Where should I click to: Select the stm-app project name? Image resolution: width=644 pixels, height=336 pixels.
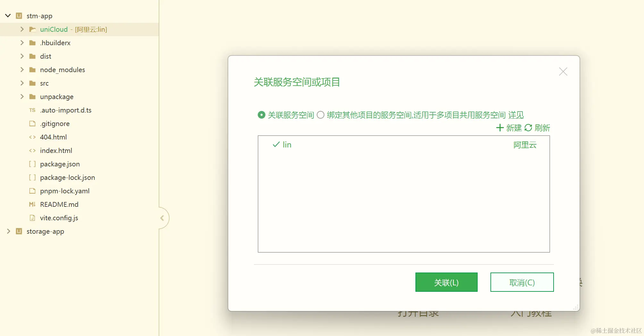tap(39, 16)
